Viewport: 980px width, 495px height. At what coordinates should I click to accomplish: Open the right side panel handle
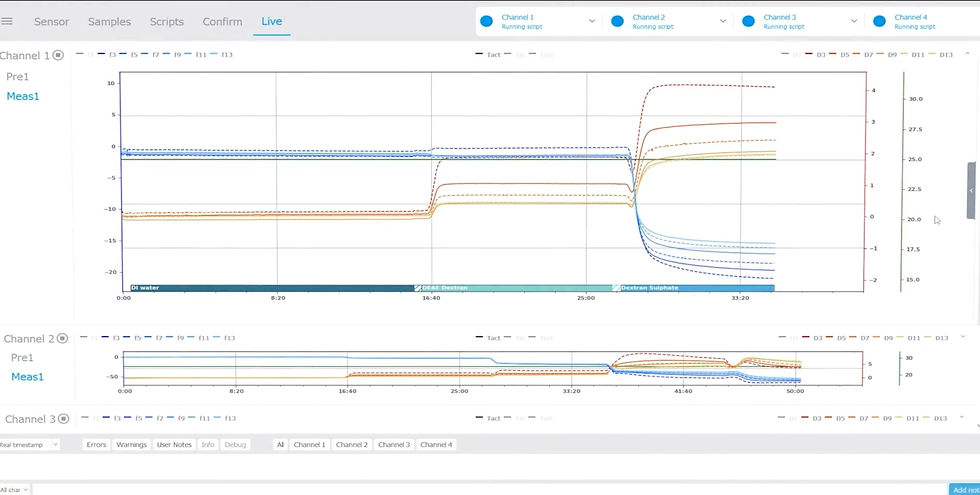971,191
